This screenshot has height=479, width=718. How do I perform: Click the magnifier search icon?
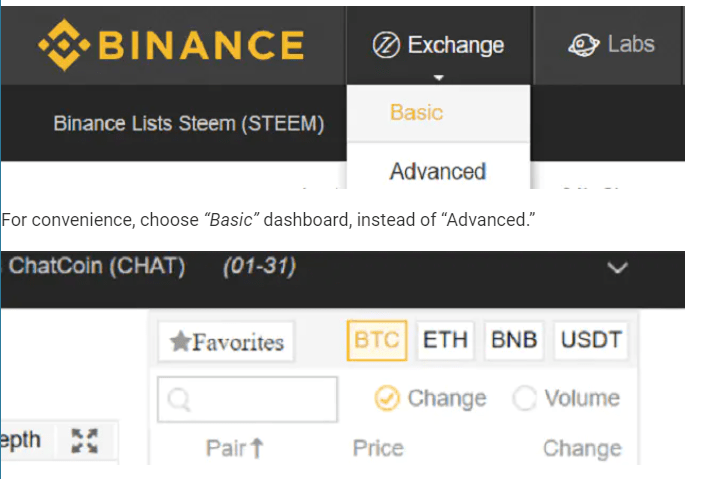tap(179, 399)
